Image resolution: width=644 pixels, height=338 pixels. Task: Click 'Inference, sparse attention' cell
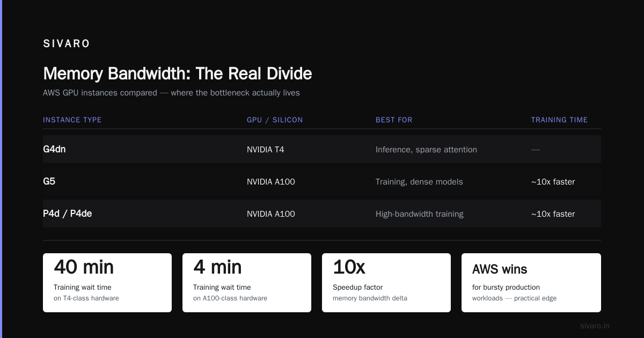[x=426, y=150]
